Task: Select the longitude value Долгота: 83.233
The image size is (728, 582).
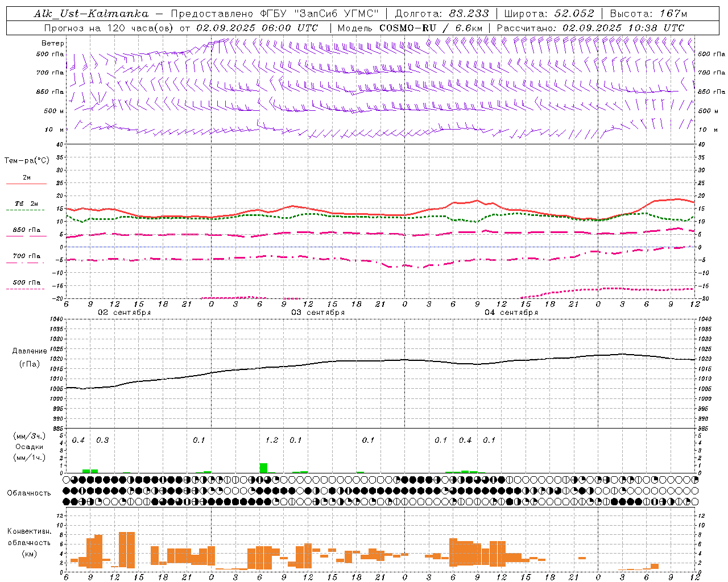Action: (x=442, y=14)
